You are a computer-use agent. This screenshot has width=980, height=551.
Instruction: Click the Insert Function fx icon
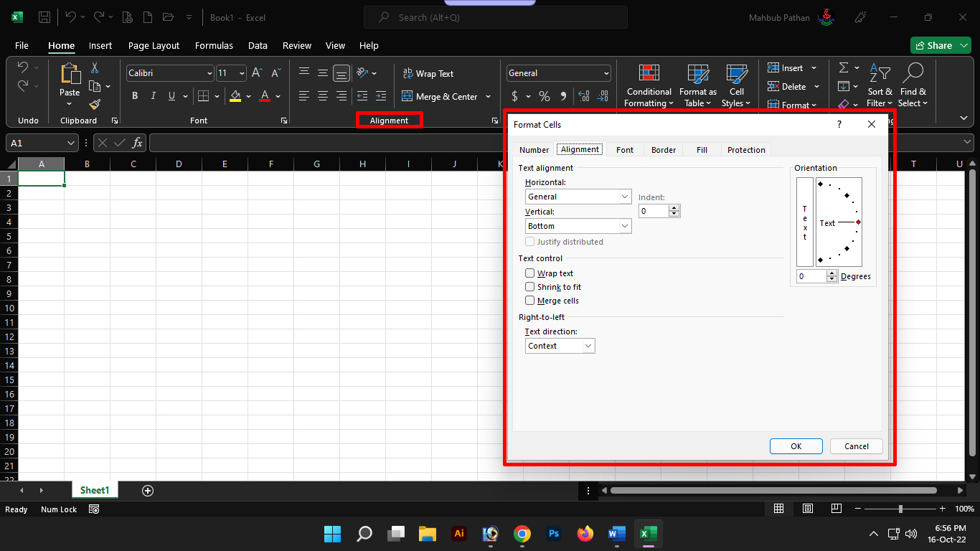pos(136,143)
